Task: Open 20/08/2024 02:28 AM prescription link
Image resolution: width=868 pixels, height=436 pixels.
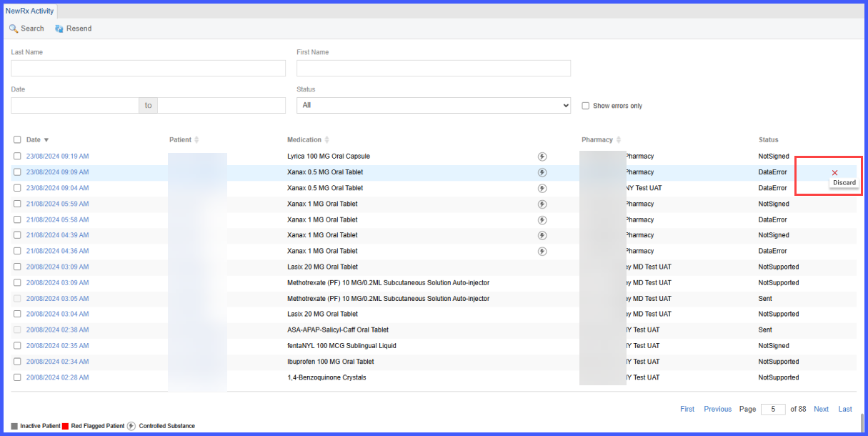Action: tap(58, 377)
